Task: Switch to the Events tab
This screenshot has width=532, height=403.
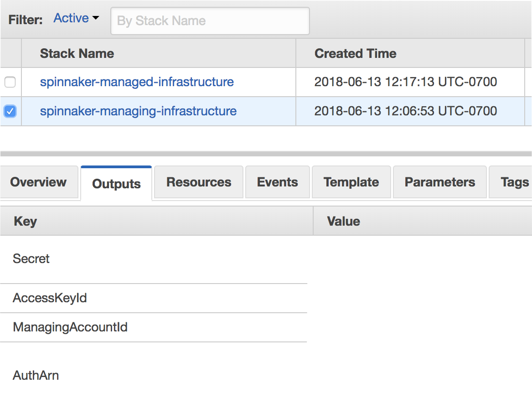Action: tap(277, 182)
